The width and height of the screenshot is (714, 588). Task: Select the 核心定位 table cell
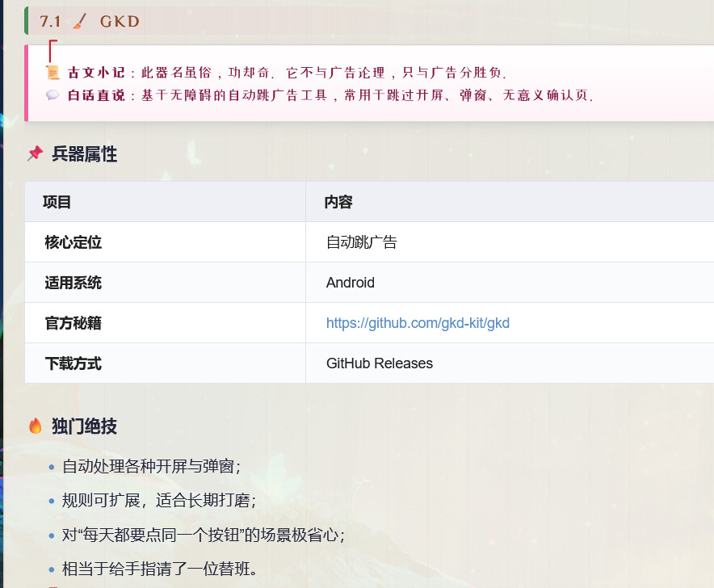tap(166, 241)
